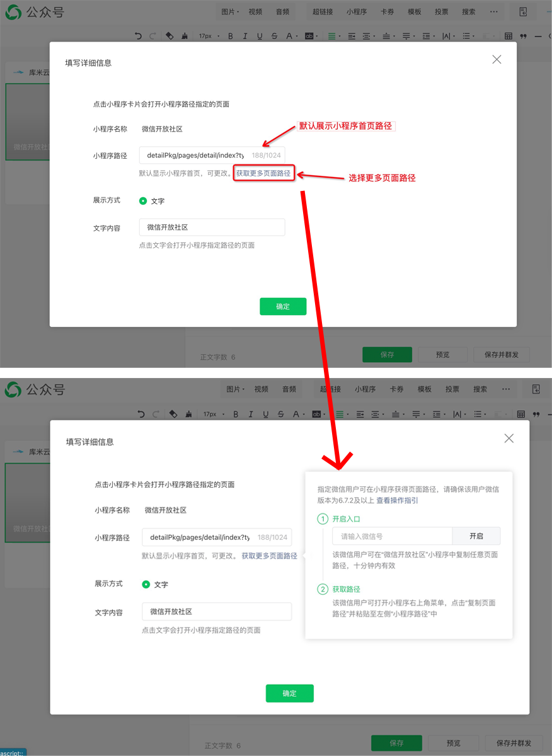Click the 文字内容 field in the lower dialog

pyautogui.click(x=217, y=612)
